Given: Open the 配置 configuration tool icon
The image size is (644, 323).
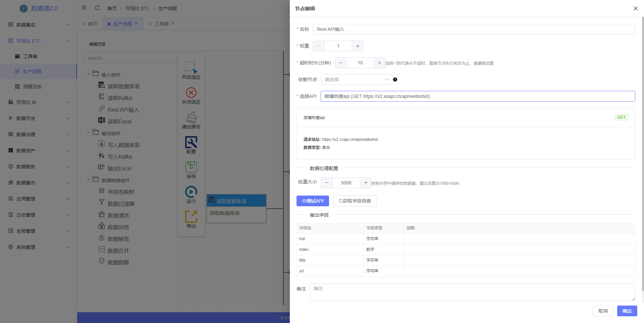Looking at the screenshot, I should click(x=191, y=142).
